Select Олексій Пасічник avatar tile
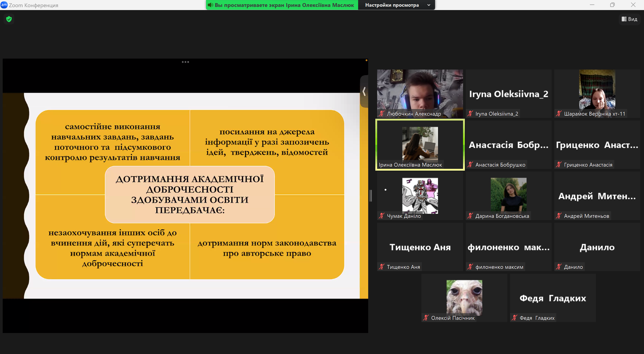 click(464, 298)
